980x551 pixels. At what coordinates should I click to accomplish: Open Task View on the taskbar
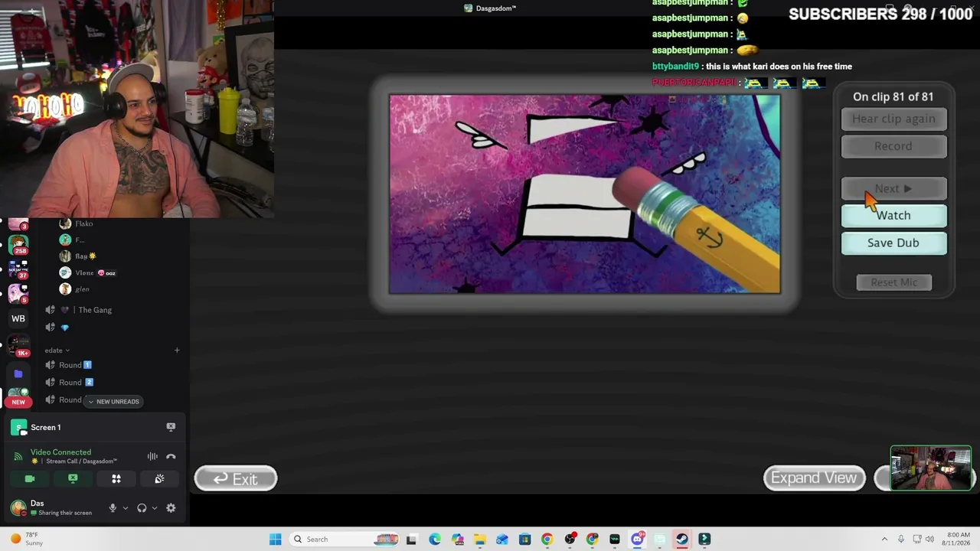[x=412, y=540]
